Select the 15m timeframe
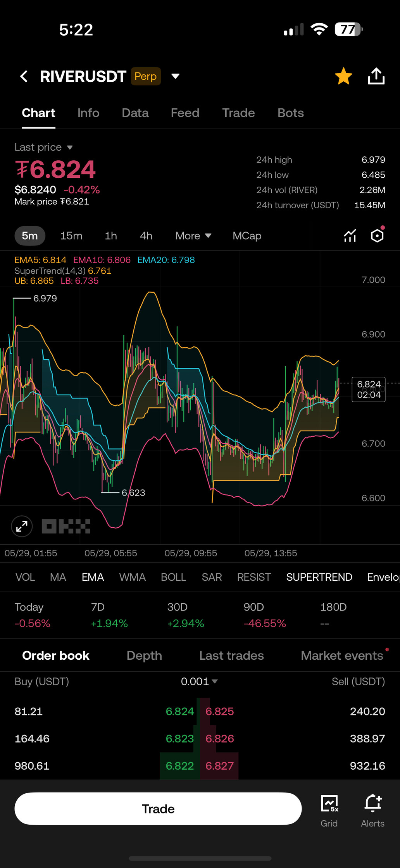 click(71, 235)
